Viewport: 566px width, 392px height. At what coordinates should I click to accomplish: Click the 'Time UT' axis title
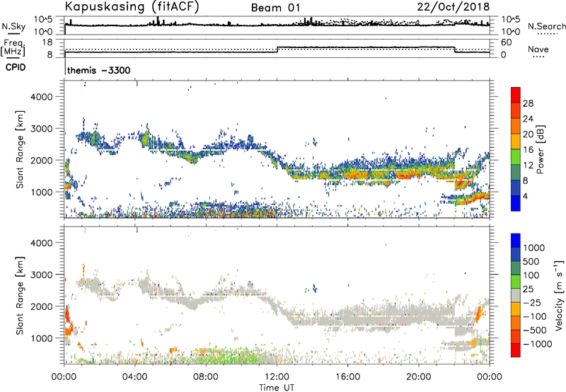tap(277, 388)
